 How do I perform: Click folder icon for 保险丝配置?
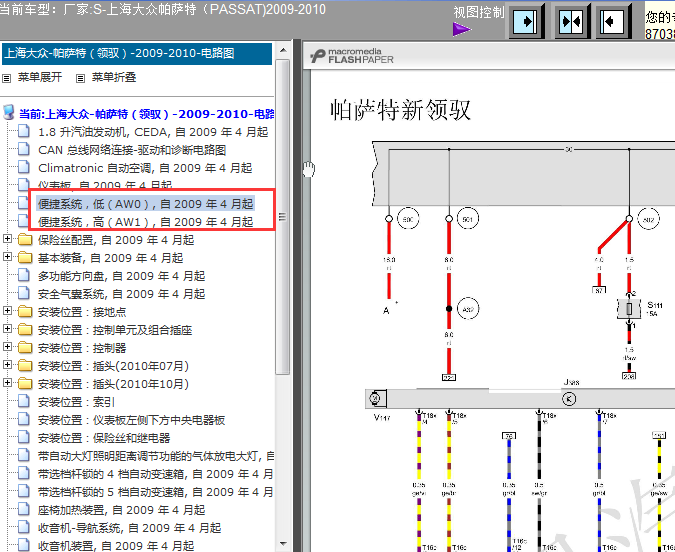(25, 240)
